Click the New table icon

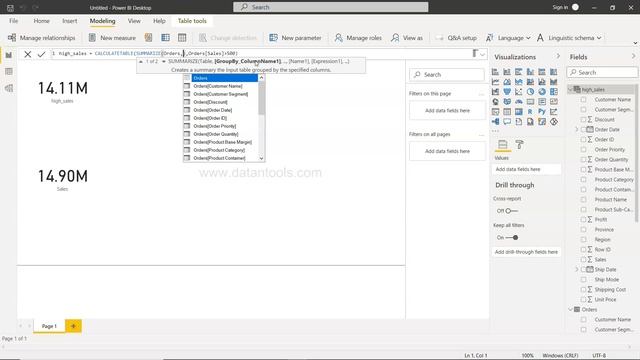tap(182, 38)
